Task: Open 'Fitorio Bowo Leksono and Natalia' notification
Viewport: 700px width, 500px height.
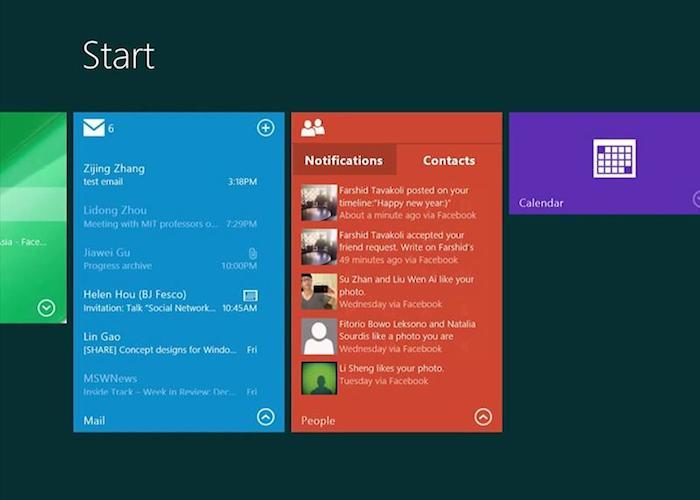Action: [x=407, y=337]
